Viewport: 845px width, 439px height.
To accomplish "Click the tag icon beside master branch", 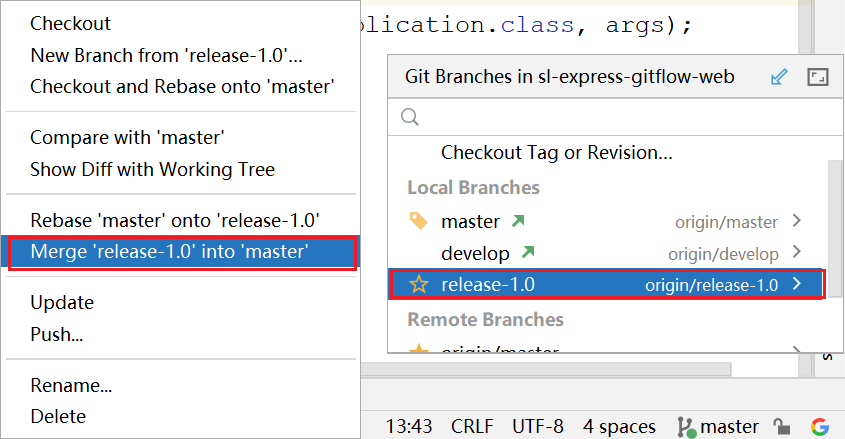I will pos(419,221).
